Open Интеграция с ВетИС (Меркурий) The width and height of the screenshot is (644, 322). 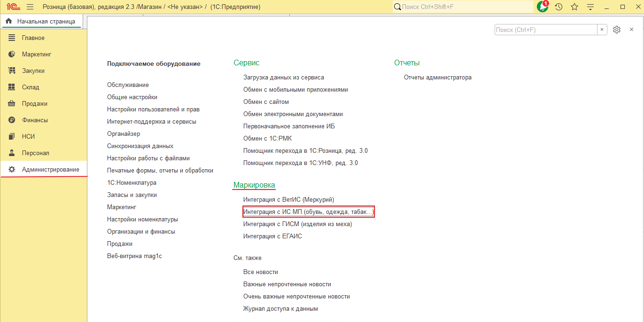(x=289, y=200)
